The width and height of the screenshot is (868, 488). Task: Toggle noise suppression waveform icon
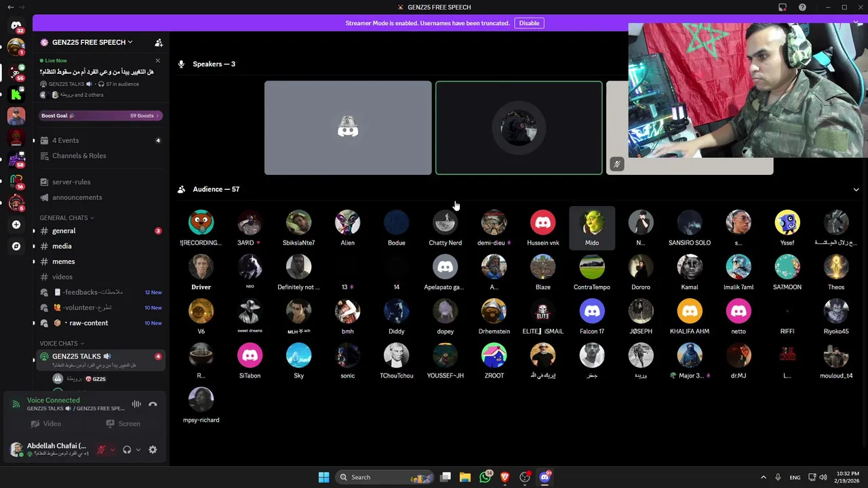[136, 404]
